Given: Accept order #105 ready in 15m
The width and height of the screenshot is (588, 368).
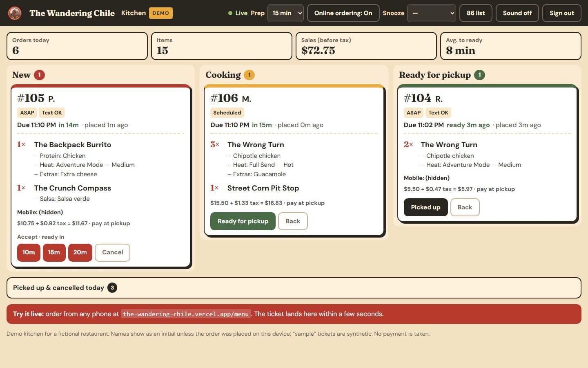Looking at the screenshot, I should 54,252.
